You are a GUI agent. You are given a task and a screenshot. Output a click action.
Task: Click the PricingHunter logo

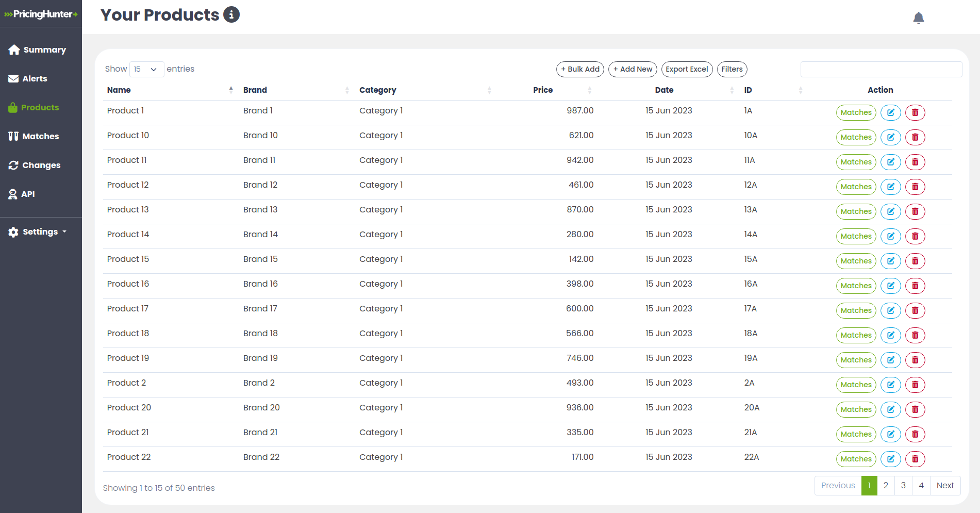tap(41, 14)
